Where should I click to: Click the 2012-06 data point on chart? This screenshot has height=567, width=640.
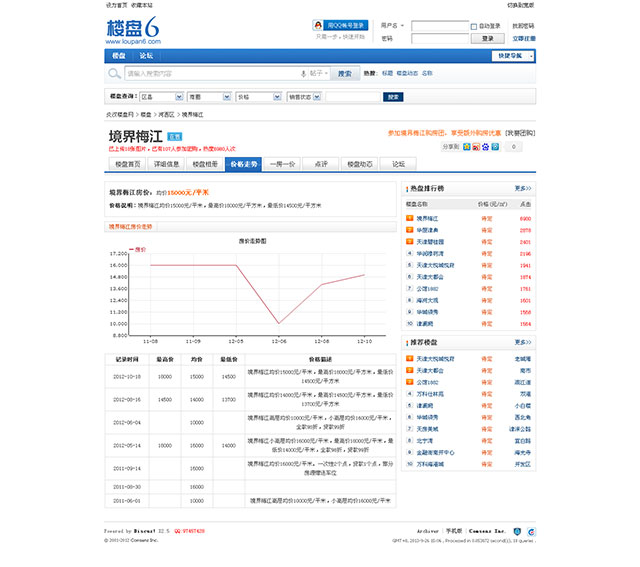(279, 323)
